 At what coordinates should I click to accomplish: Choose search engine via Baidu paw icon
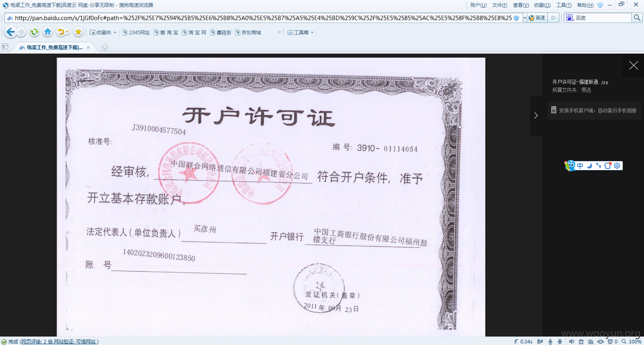tap(569, 18)
